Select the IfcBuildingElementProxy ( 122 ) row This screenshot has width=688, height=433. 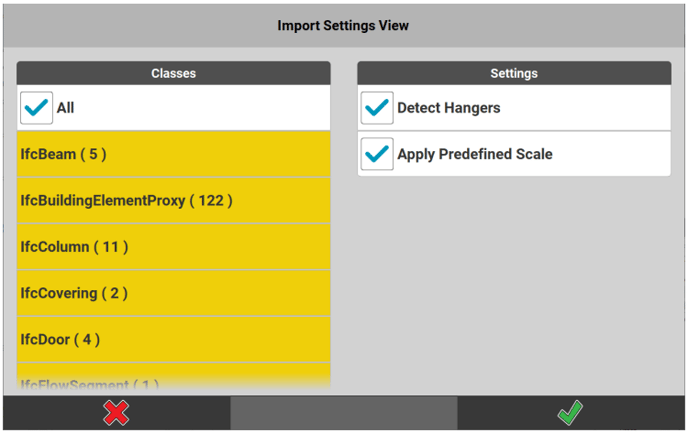pos(173,200)
